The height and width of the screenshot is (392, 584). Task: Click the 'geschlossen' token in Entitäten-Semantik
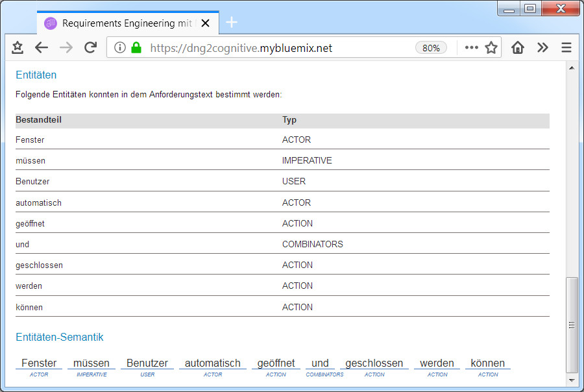pos(374,363)
